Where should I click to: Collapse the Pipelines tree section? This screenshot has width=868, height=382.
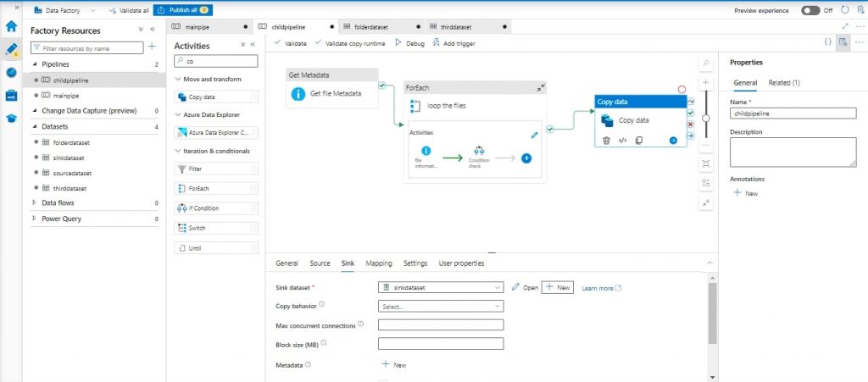click(35, 64)
